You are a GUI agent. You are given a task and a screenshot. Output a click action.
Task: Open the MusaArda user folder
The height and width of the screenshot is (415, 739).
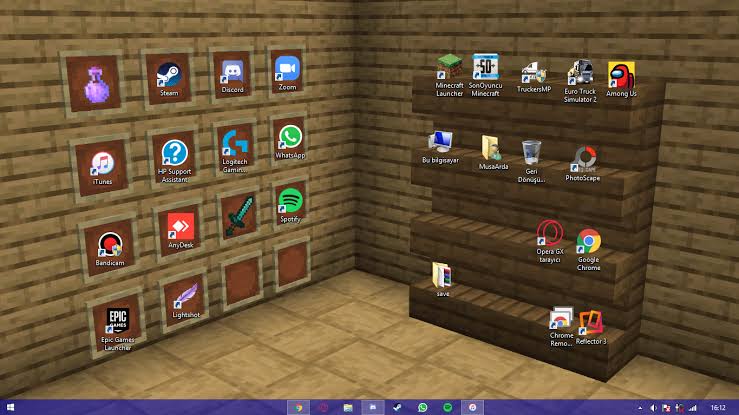click(493, 152)
